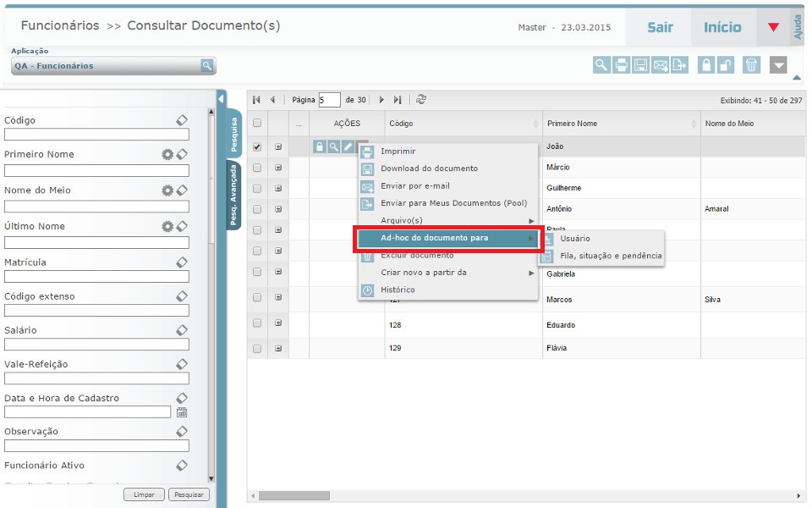Click the pencil edit icon in João row
The image size is (812, 508).
pyautogui.click(x=348, y=146)
